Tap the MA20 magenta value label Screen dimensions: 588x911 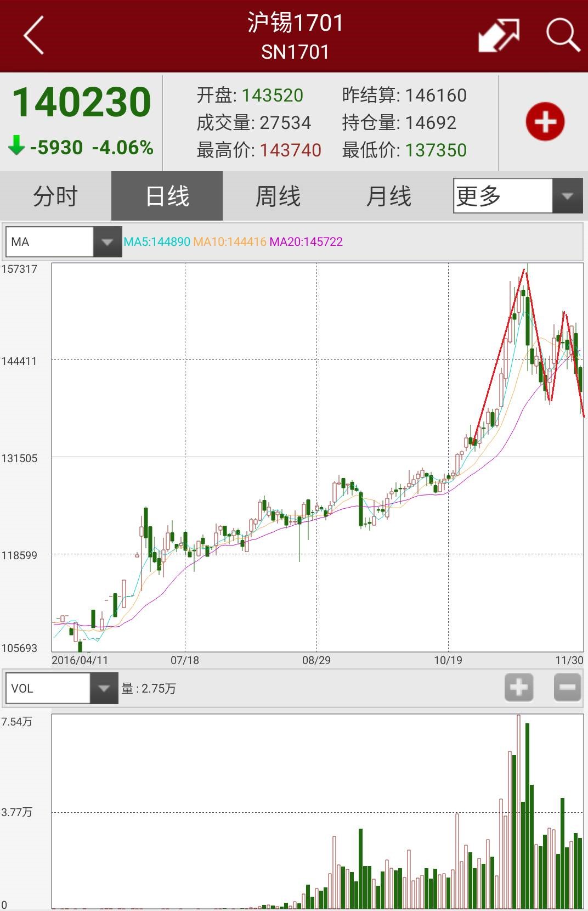306,242
